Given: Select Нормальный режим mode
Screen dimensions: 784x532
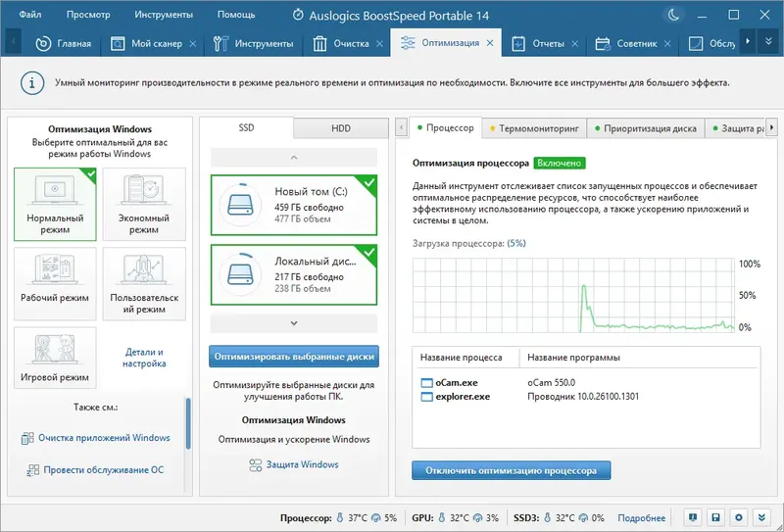Looking at the screenshot, I should coord(55,204).
